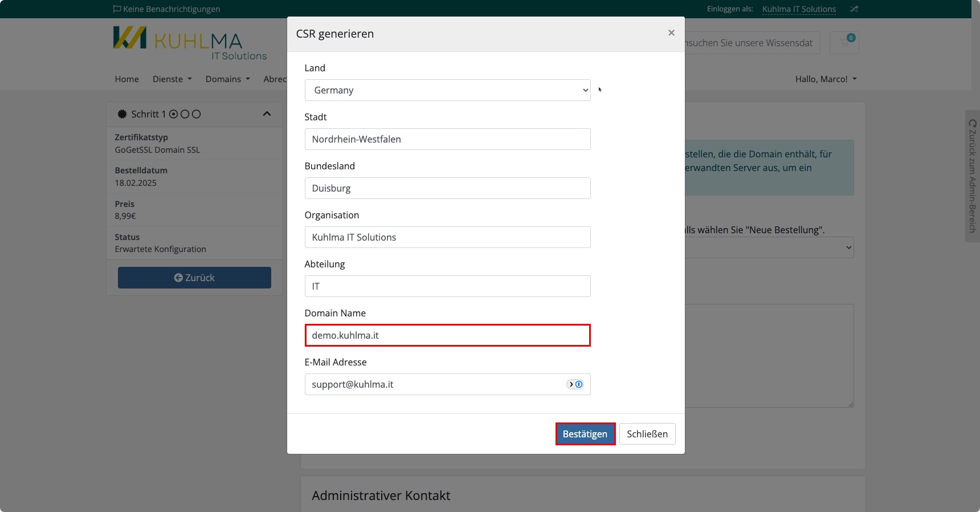Select the first step indicator circle
Screen dimensions: 980x512
(174, 114)
